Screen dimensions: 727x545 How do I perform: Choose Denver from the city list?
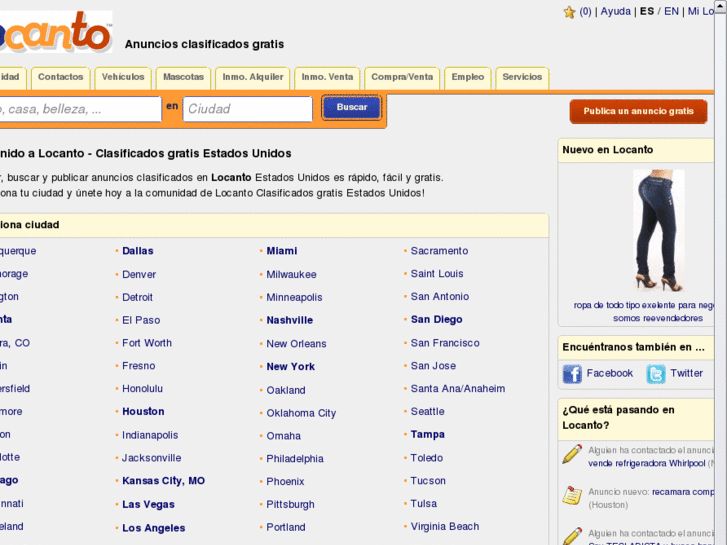tap(139, 275)
